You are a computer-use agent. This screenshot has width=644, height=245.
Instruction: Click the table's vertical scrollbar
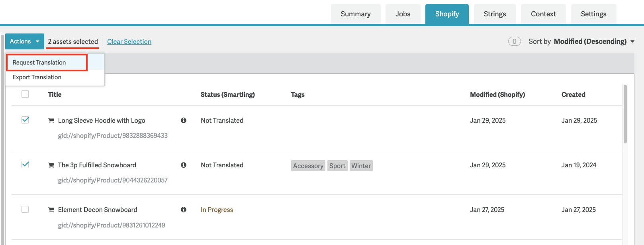[625, 114]
